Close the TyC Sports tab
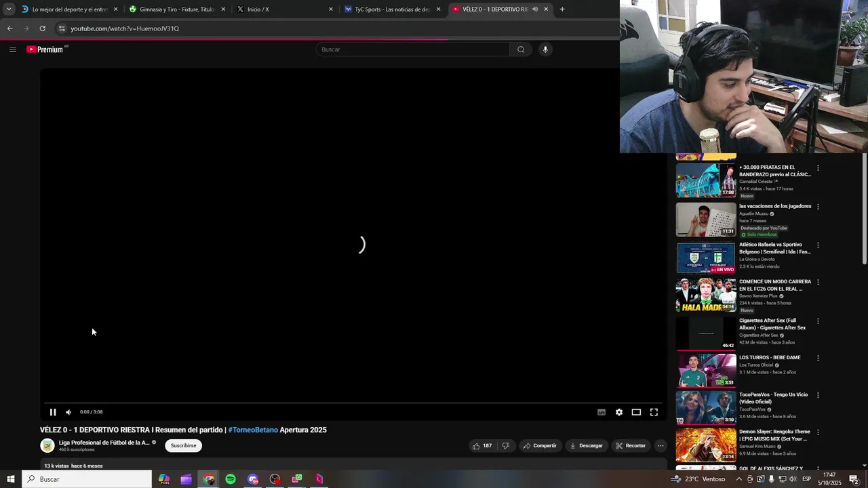 (438, 9)
